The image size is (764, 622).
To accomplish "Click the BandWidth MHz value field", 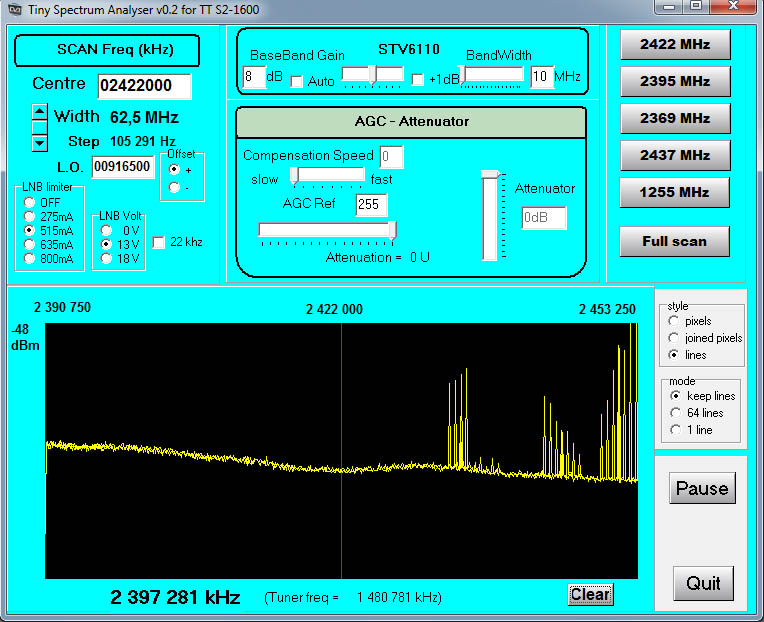I will pyautogui.click(x=542, y=77).
